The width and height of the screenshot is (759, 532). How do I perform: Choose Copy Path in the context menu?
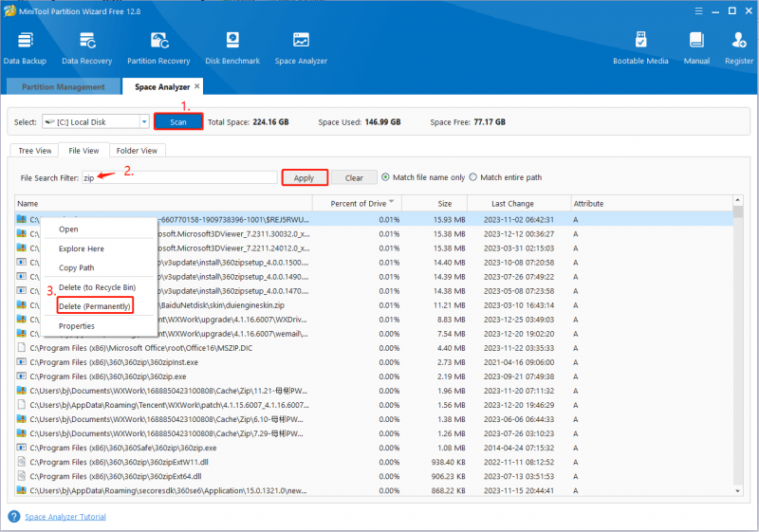point(77,267)
